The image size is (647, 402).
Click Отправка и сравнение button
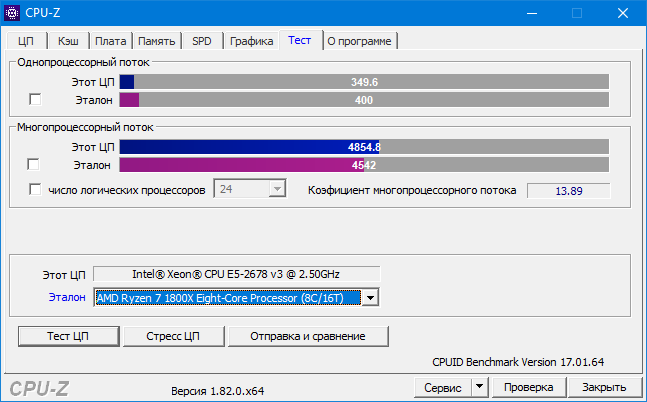point(308,336)
